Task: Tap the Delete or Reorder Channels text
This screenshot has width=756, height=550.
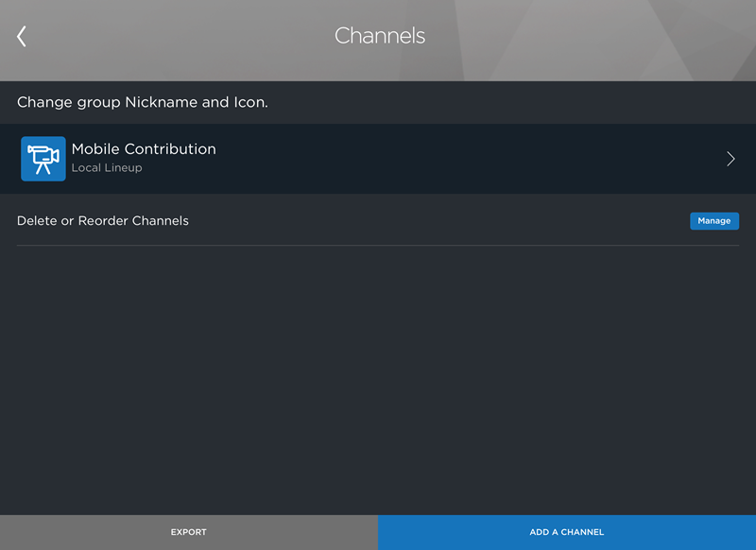Action: pos(103,220)
